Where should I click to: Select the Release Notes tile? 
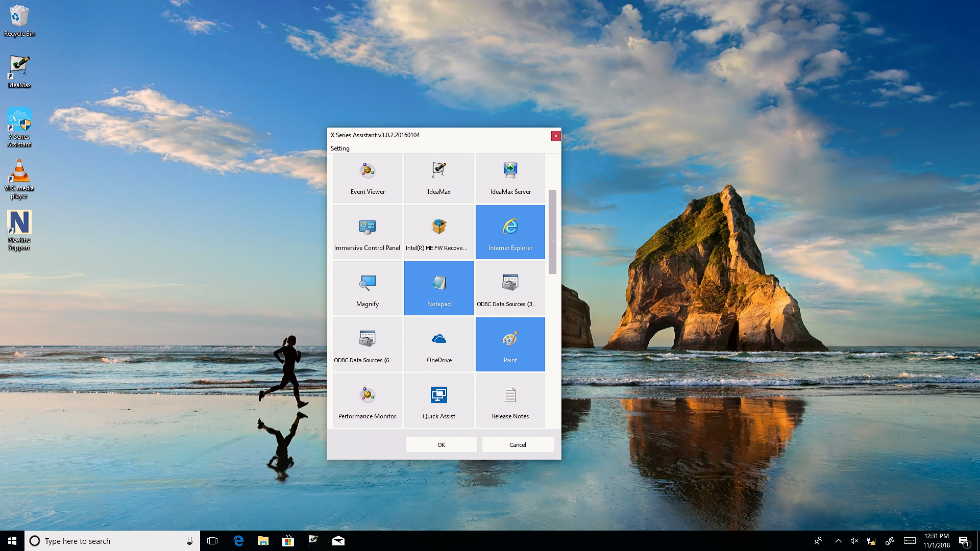[x=510, y=401]
